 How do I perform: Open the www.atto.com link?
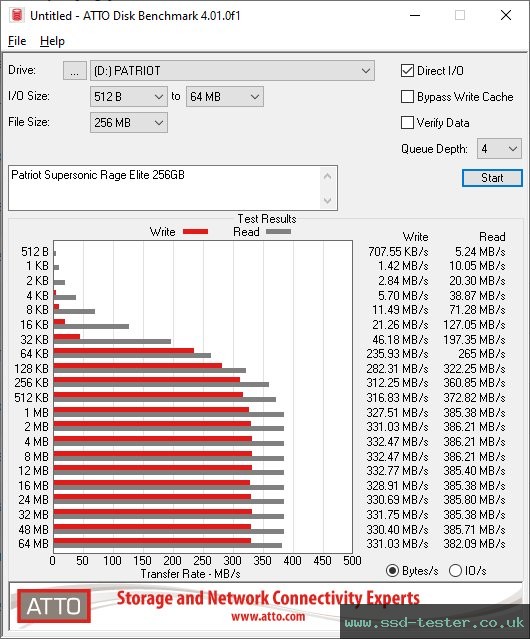tap(268, 616)
